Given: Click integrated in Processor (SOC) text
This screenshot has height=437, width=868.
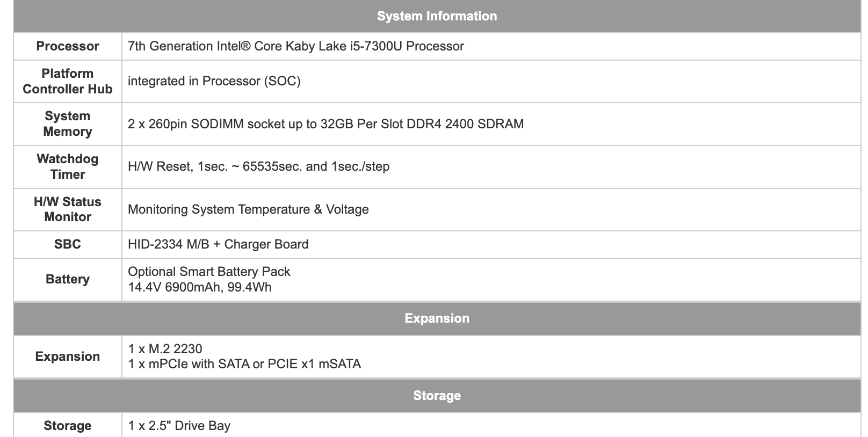Looking at the screenshot, I should coord(214,81).
